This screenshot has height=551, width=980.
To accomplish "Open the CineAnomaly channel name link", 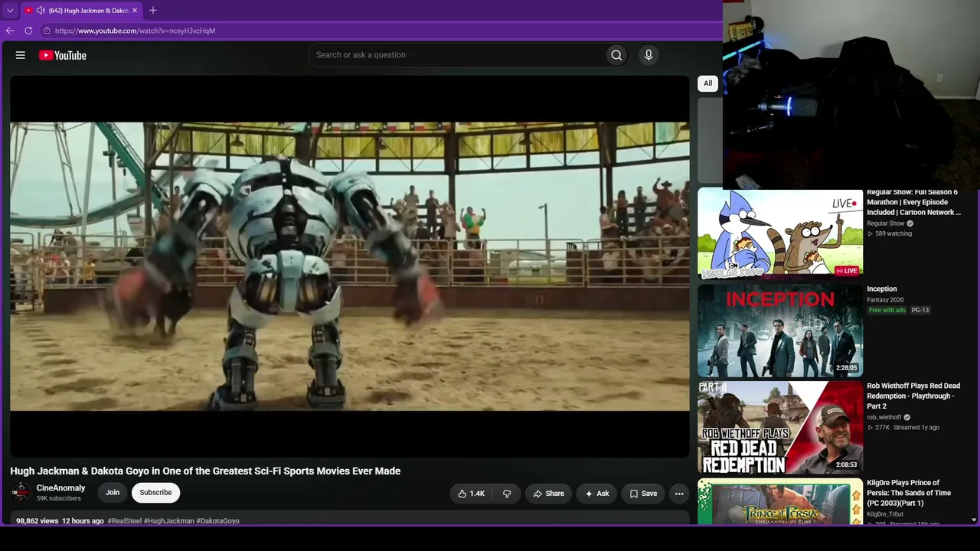I will point(61,488).
